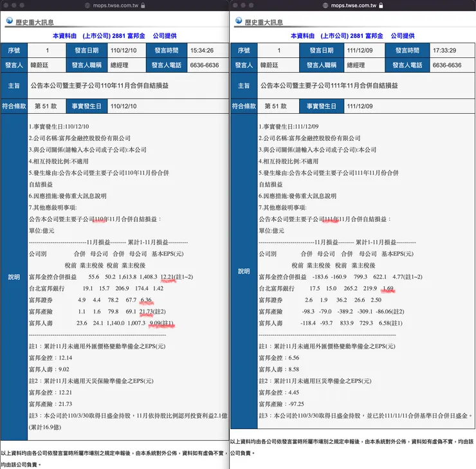The width and height of the screenshot is (476, 469).
Task: Click the spokesperson name 韓蔚廷 in the left window
Action: (x=39, y=65)
